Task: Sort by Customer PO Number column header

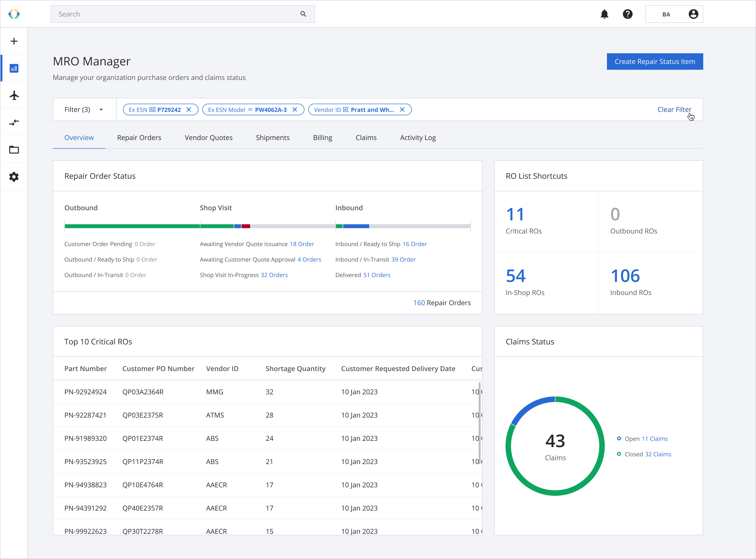Action: 158,368
